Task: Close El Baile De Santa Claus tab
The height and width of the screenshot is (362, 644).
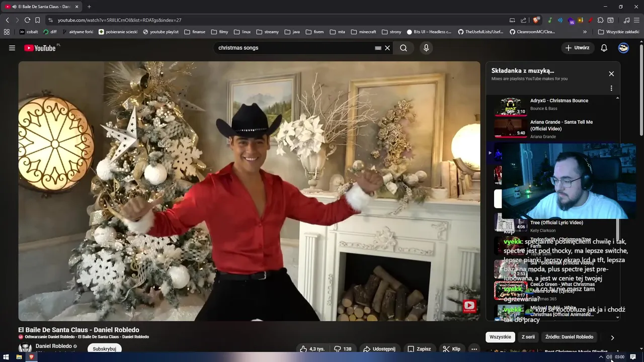Action: pos(77,7)
